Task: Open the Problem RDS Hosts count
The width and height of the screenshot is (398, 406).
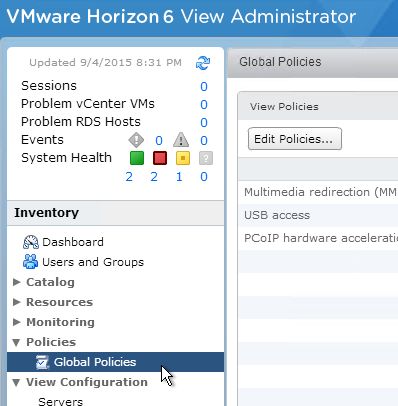Action: [x=204, y=123]
